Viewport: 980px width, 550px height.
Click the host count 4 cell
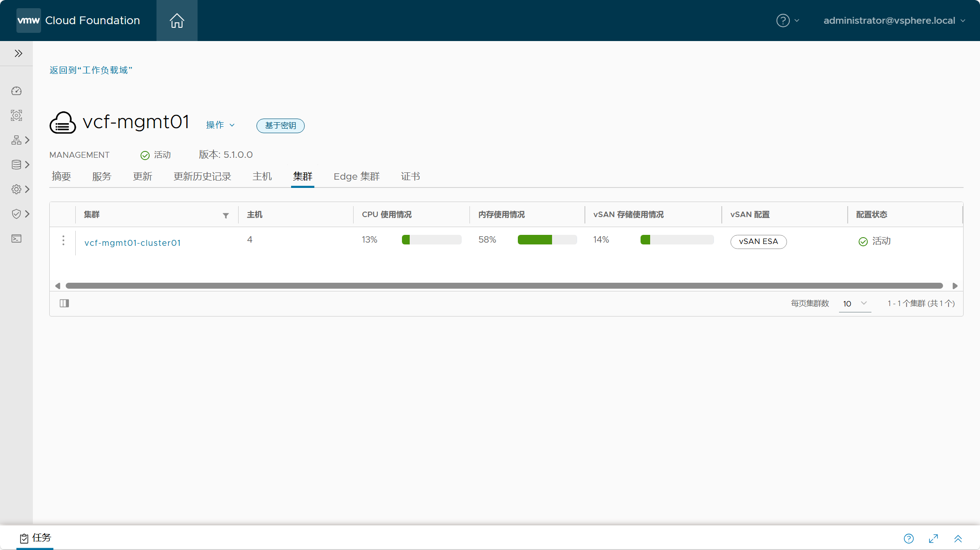(250, 239)
